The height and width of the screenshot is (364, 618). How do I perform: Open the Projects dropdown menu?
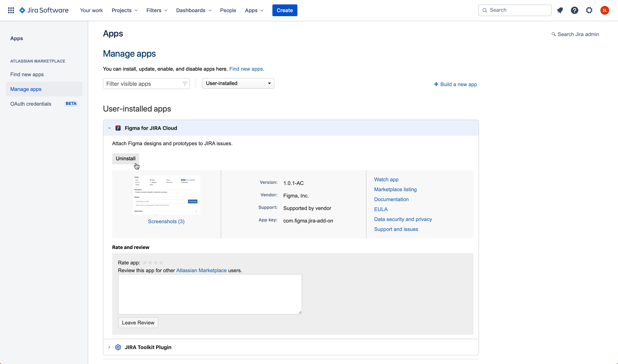(125, 10)
